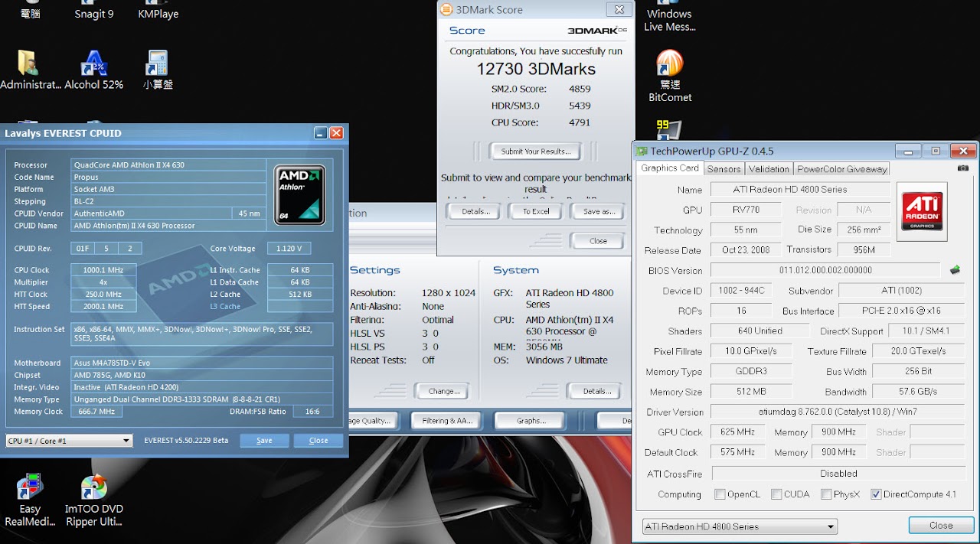This screenshot has width=980, height=544.
Task: Toggle the OpenCL checkbox in GPU-Z
Action: 720,494
